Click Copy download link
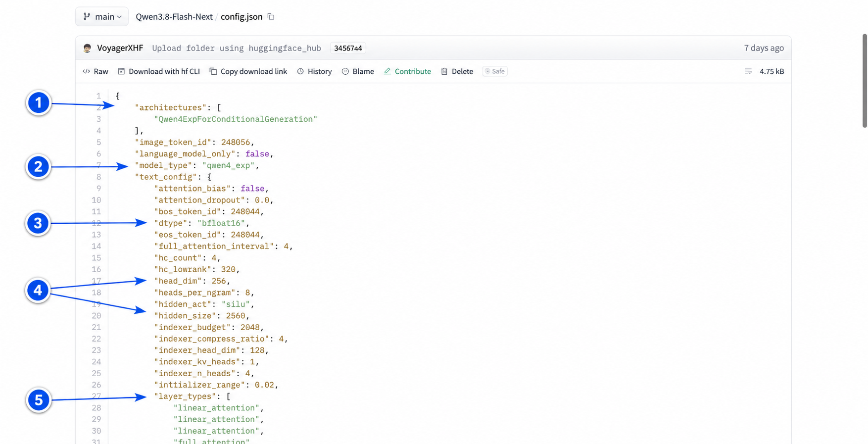The width and height of the screenshot is (868, 444). [x=248, y=71]
